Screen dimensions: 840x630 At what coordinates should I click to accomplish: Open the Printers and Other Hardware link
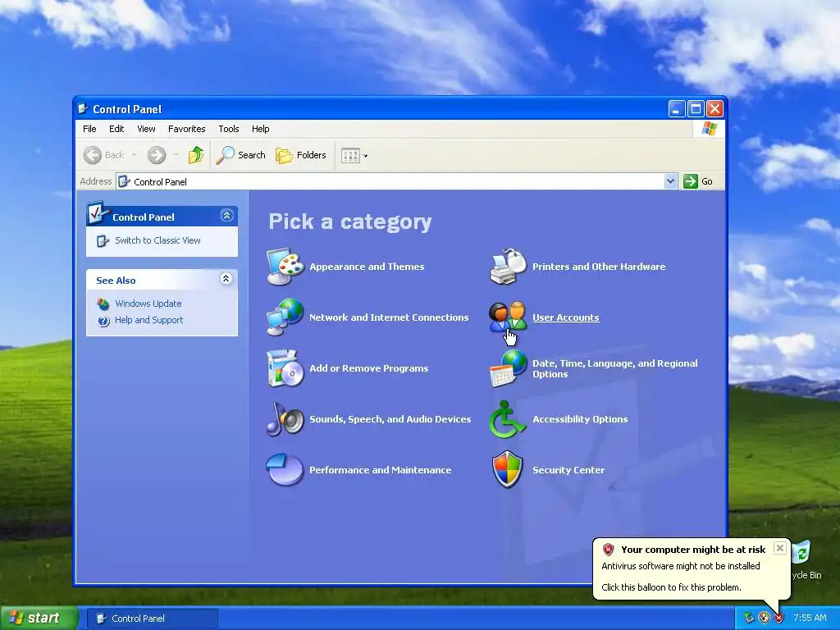tap(599, 267)
